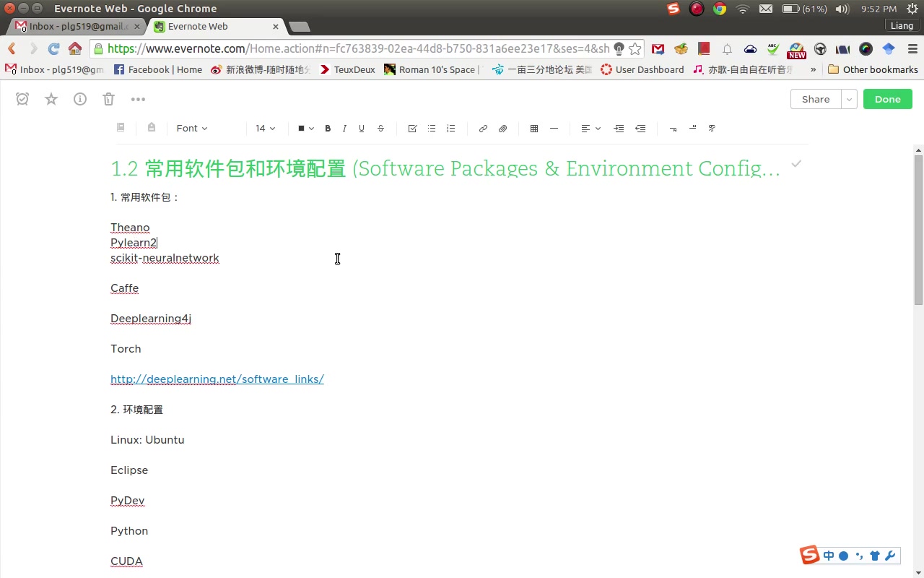The image size is (924, 578).
Task: Toggle italic formatting
Action: [x=344, y=129]
